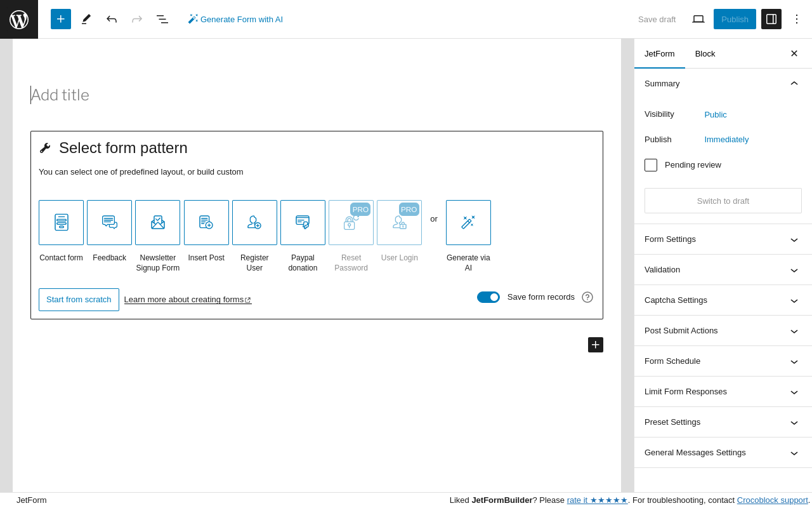Expand the Post Submit Actions panel
The height and width of the screenshot is (508, 812).
723,331
